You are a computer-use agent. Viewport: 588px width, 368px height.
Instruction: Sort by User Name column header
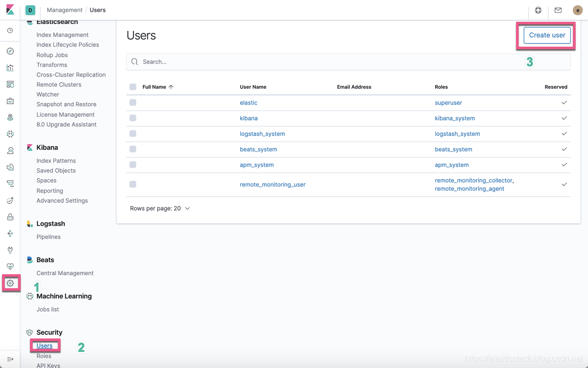pyautogui.click(x=253, y=87)
